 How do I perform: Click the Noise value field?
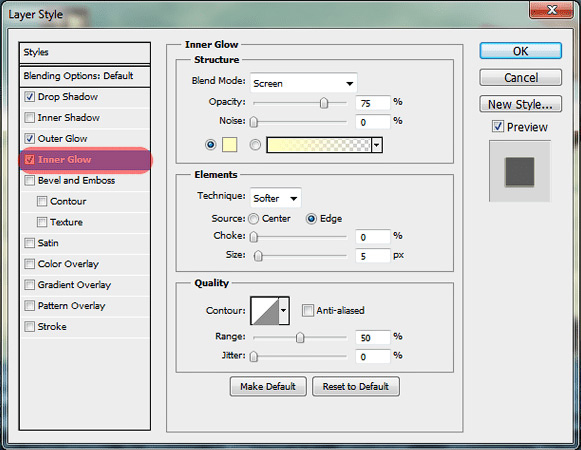373,122
